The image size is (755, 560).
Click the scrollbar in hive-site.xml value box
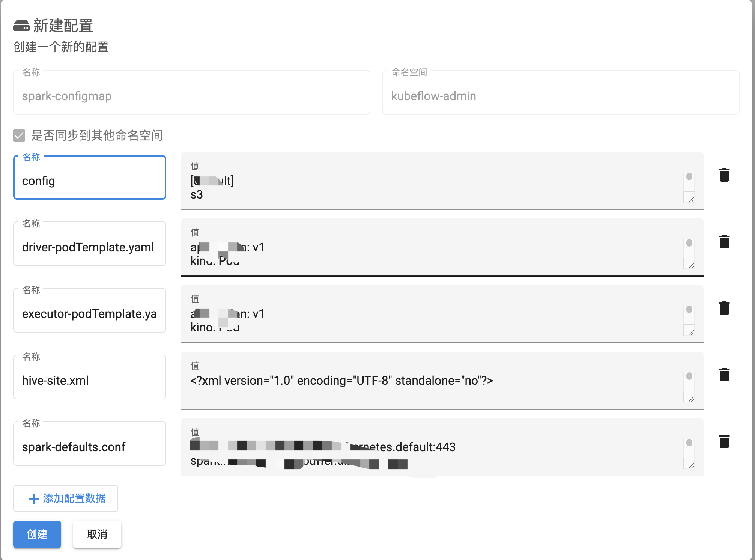[x=689, y=376]
